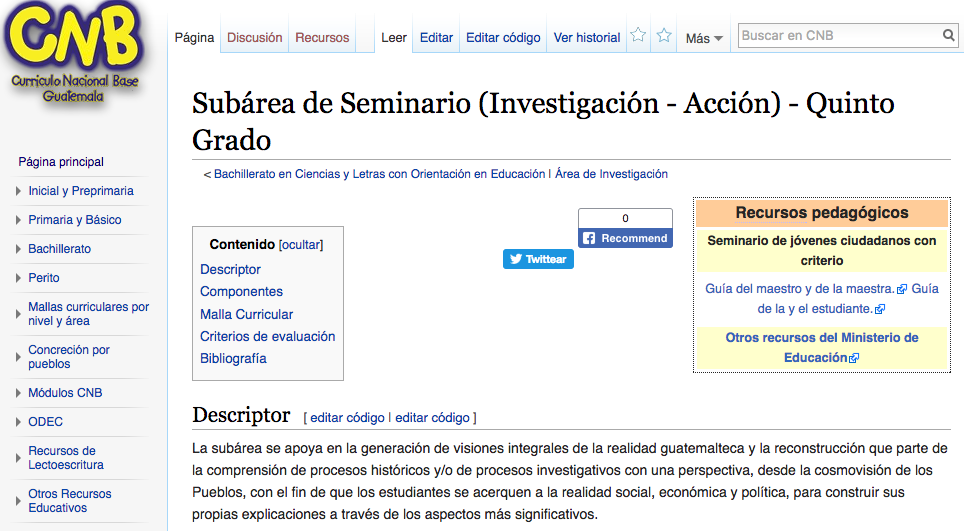Click external icon after Ministerio de Educación

(x=854, y=358)
